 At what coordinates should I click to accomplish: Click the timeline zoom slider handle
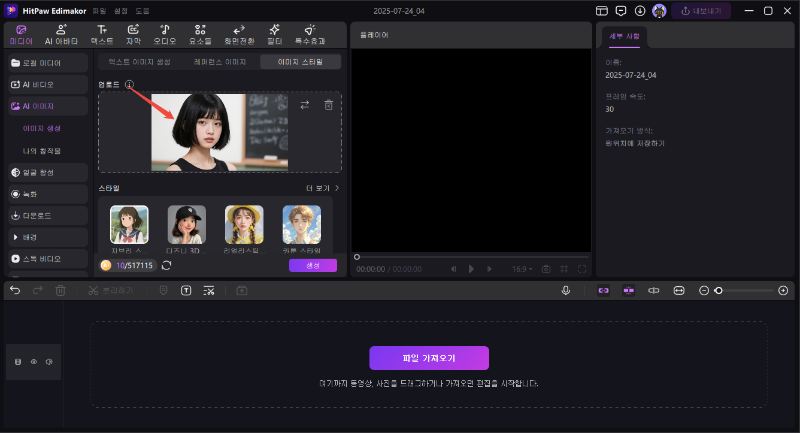click(x=718, y=290)
